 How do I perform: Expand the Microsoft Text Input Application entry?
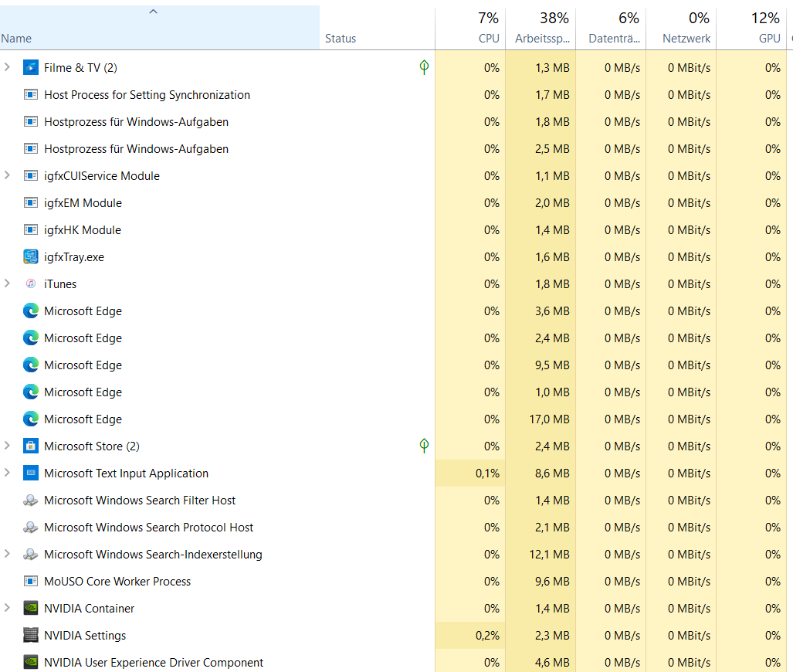[7, 473]
